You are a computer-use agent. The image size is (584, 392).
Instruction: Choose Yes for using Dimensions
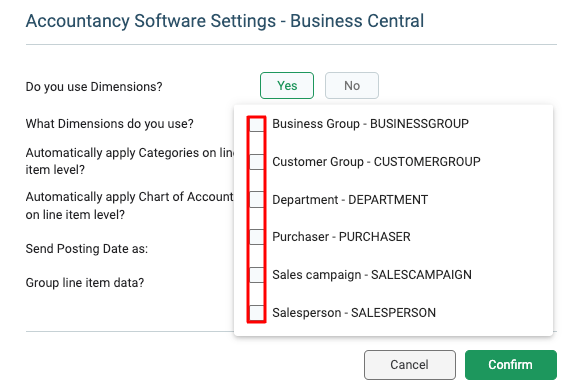click(x=287, y=86)
